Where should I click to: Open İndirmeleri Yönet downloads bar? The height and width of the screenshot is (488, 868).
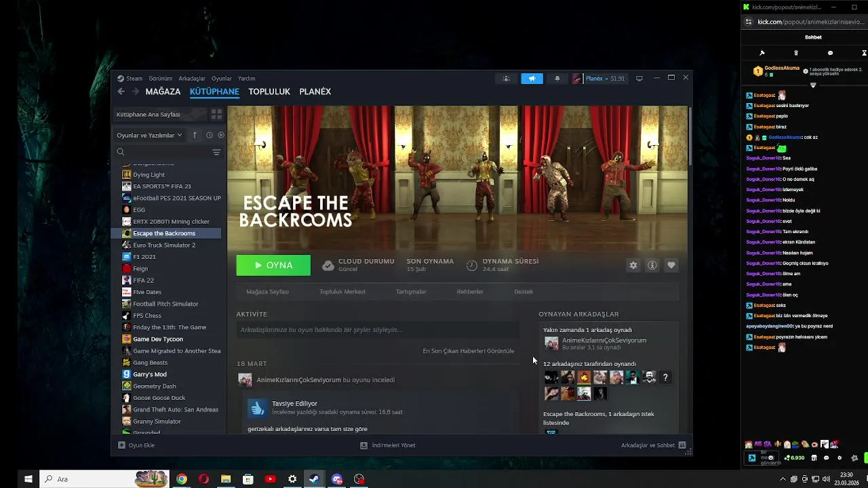[388, 445]
